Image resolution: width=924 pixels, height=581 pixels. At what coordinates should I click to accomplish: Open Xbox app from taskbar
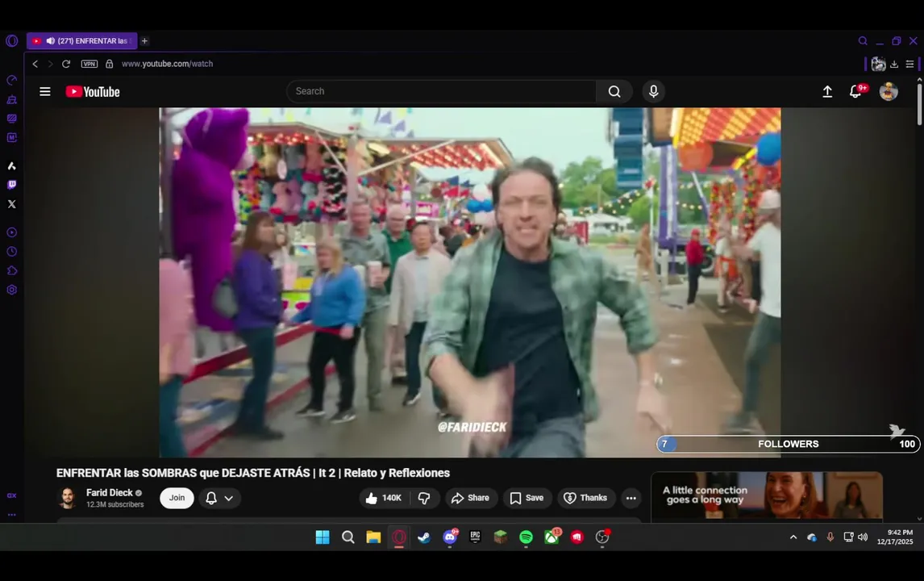pos(552,537)
